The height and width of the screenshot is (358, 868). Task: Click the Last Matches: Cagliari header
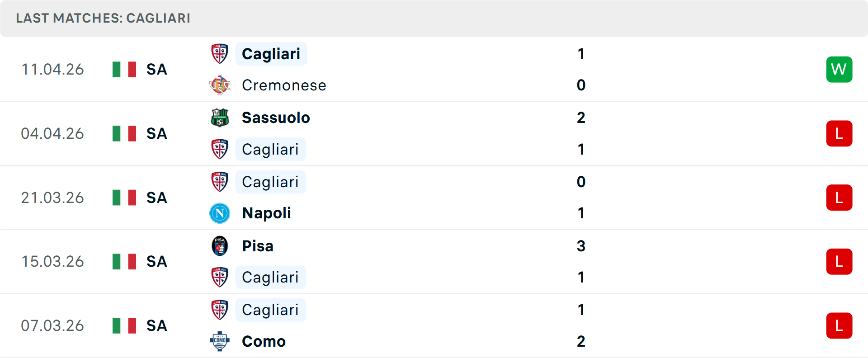[103, 18]
